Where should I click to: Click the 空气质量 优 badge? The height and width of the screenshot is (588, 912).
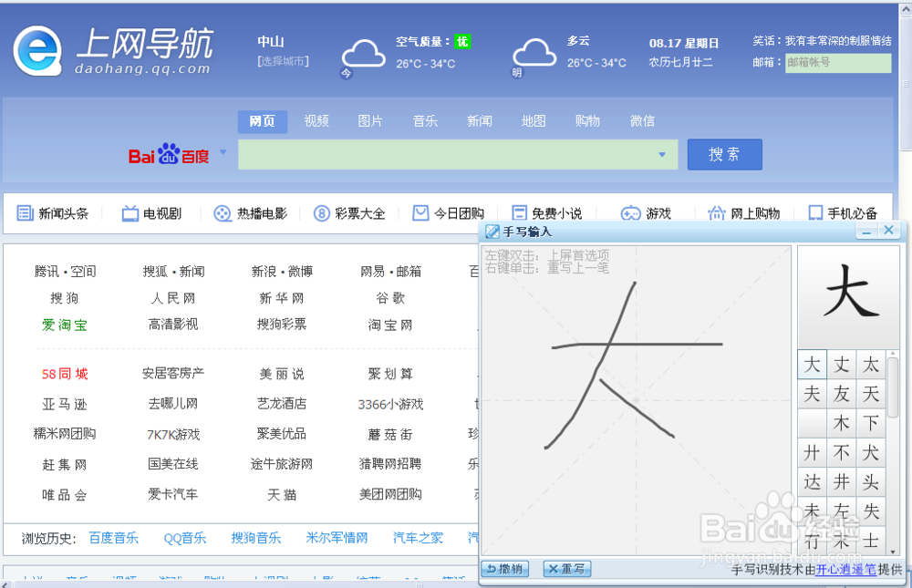click(462, 41)
